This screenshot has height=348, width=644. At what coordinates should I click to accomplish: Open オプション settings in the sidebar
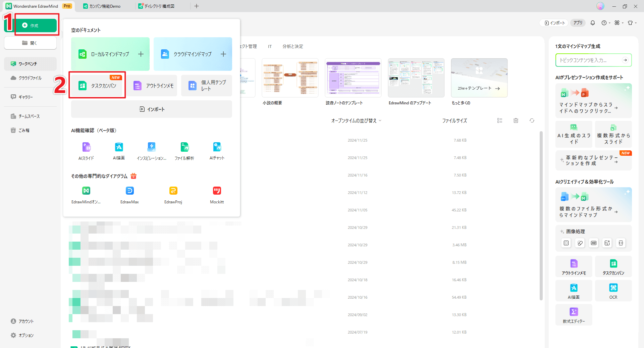click(x=30, y=335)
